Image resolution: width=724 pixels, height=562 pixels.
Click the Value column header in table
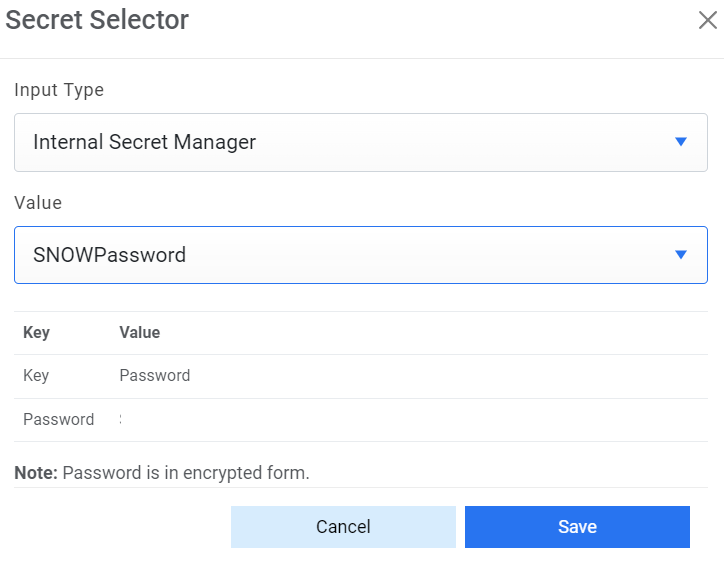click(139, 332)
